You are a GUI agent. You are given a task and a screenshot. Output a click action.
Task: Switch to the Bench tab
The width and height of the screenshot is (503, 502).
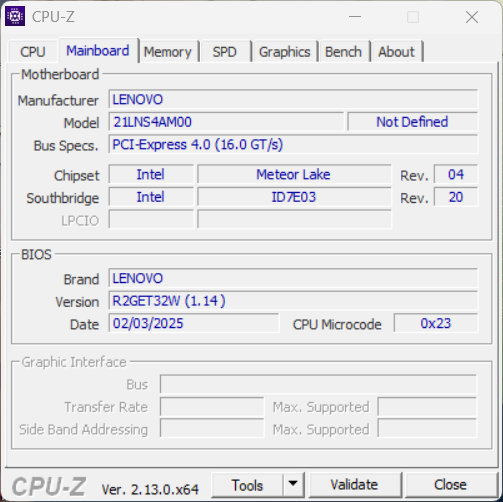pyautogui.click(x=343, y=52)
